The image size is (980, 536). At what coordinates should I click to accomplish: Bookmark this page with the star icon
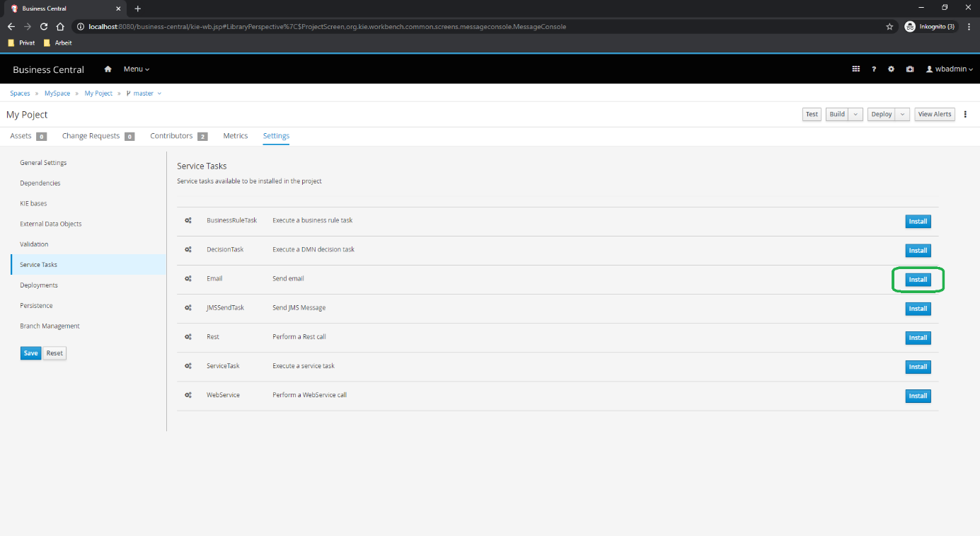(889, 26)
